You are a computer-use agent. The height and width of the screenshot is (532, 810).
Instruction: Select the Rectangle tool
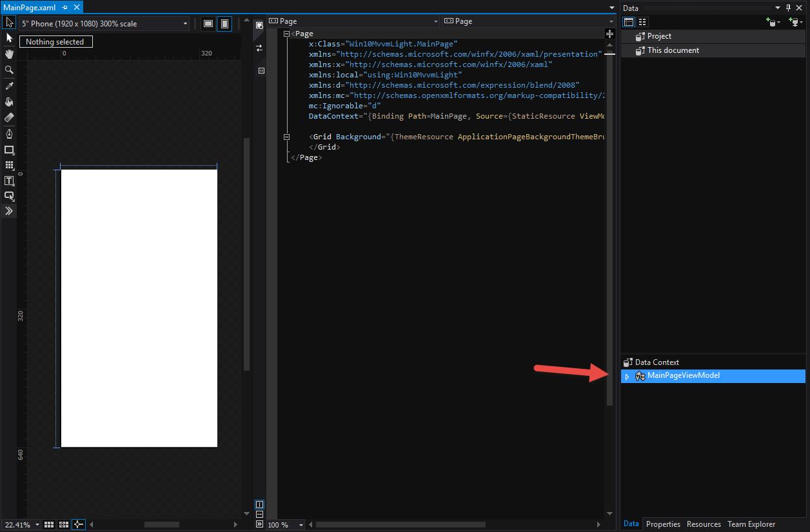click(9, 150)
